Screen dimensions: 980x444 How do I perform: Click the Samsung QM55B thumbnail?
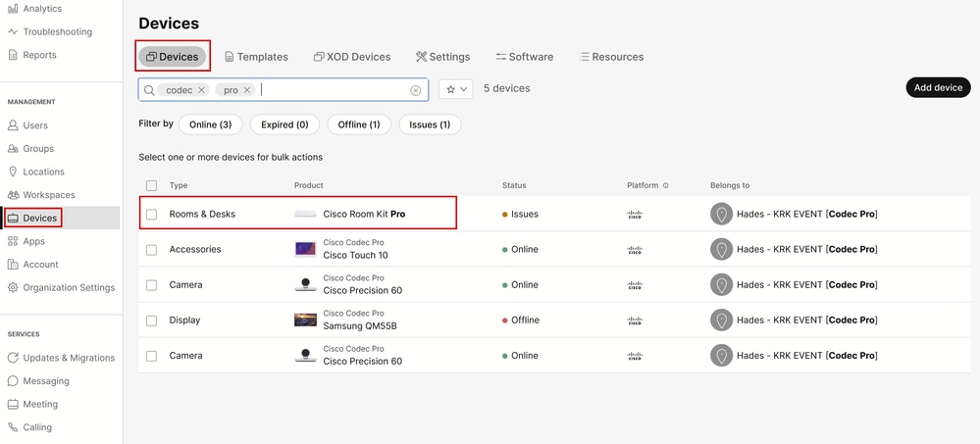click(x=306, y=320)
